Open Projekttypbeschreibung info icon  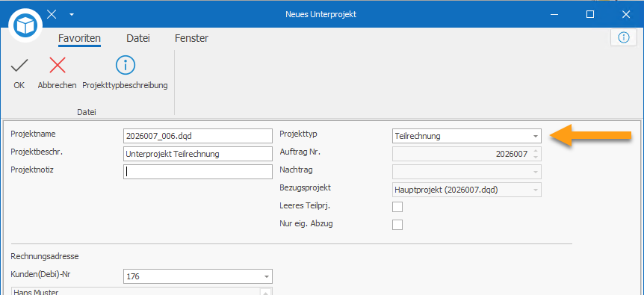(126, 65)
